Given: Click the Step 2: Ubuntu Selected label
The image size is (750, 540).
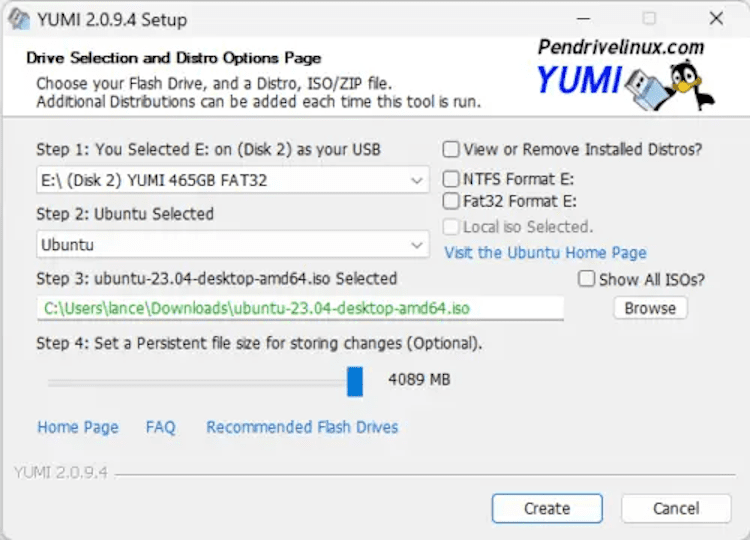Looking at the screenshot, I should tap(125, 214).
